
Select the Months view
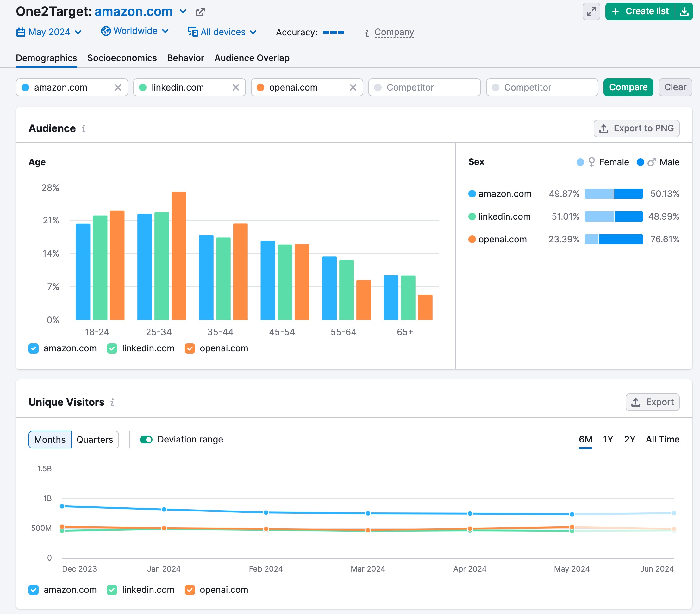pyautogui.click(x=50, y=440)
